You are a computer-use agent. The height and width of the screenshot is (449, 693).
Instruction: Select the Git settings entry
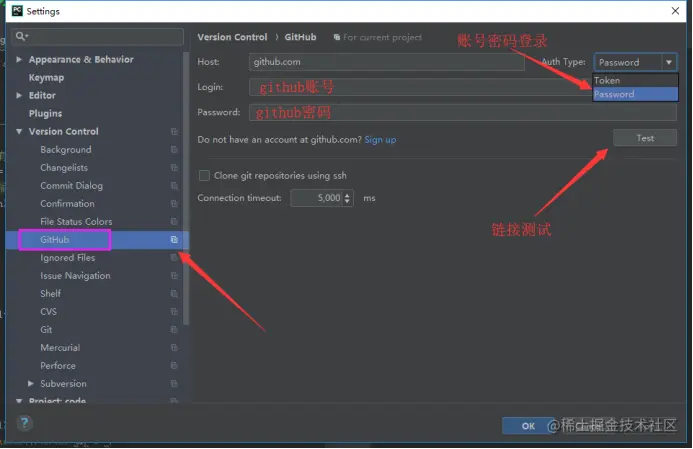[46, 330]
